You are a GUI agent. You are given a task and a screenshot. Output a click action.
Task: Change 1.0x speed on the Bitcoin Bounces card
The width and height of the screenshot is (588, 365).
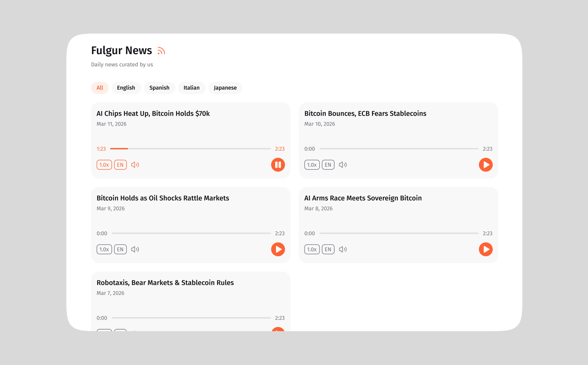[312, 165]
